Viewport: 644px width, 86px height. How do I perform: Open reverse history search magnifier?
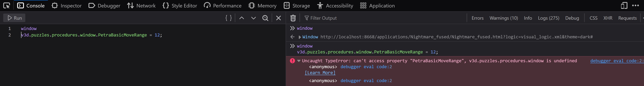click(x=265, y=18)
